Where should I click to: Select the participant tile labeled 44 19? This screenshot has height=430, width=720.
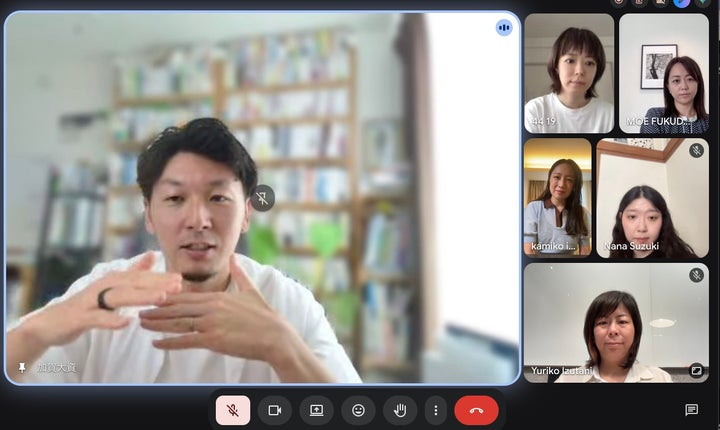[569, 74]
